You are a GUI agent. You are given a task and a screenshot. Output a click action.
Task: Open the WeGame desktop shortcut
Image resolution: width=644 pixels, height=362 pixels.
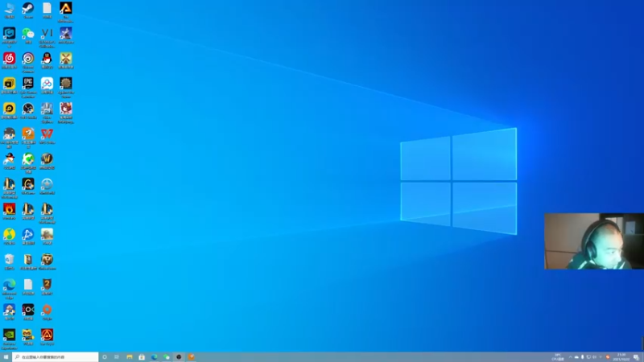pyautogui.click(x=28, y=186)
